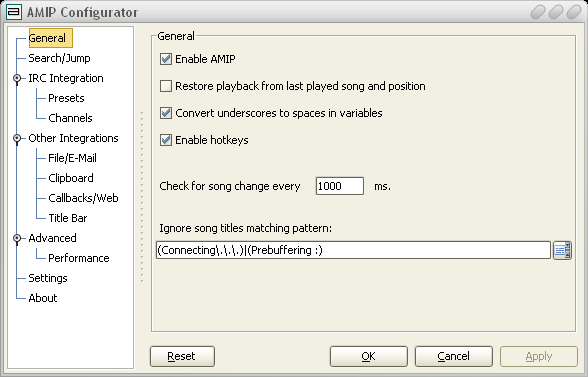Toggle Convert underscores to spaces in variables
588x377 pixels.
(x=166, y=113)
